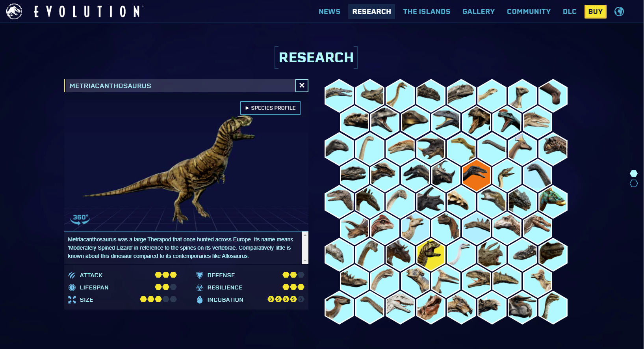Click the Evolution title wordmark
Image resolution: width=644 pixels, height=349 pixels.
pos(88,11)
